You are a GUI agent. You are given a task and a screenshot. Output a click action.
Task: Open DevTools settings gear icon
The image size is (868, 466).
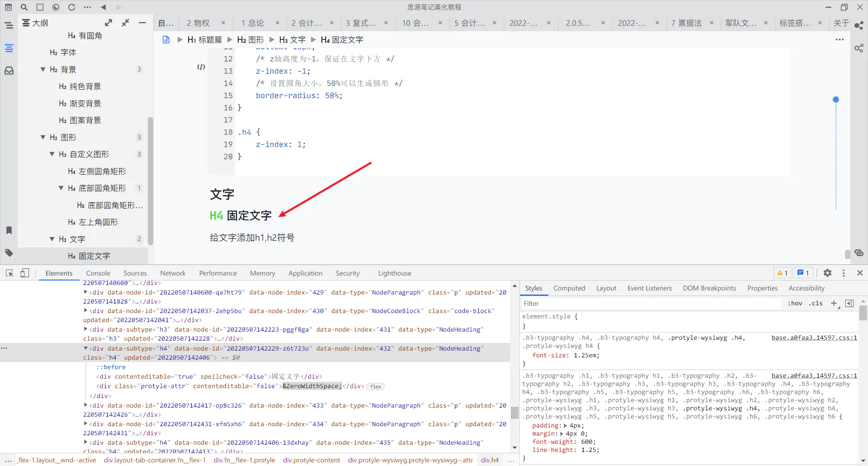[x=827, y=273]
